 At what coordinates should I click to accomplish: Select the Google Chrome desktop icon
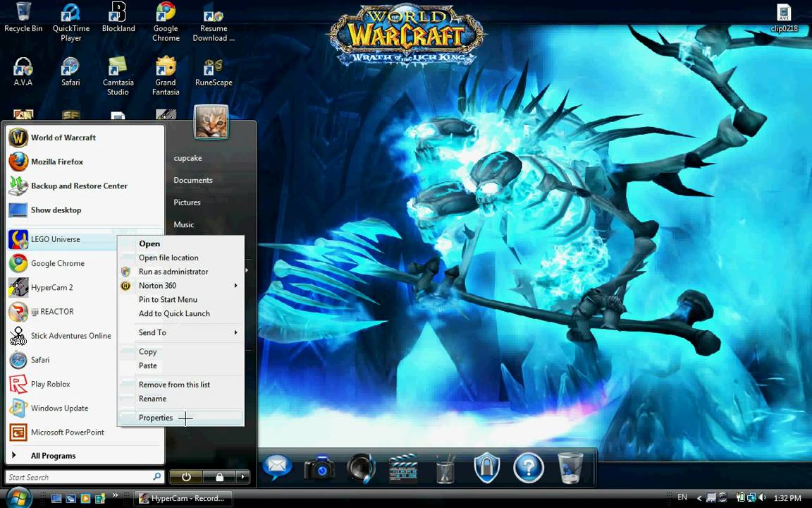[166, 23]
